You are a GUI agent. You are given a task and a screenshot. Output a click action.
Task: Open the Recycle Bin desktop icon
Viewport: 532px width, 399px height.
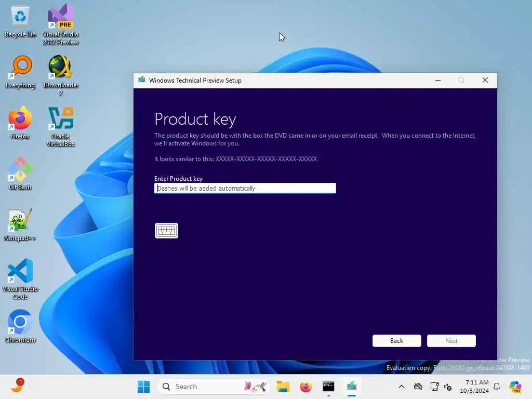[20, 22]
